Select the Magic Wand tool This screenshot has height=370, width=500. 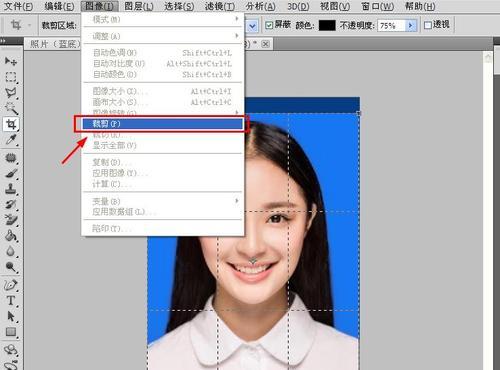coord(11,108)
